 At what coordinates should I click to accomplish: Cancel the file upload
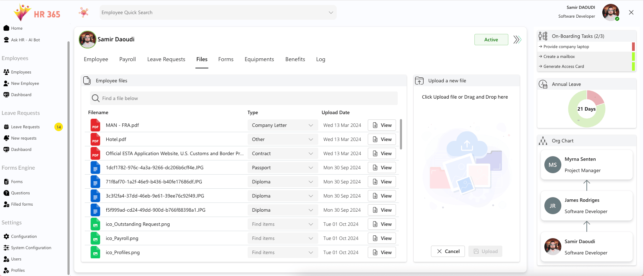(448, 251)
